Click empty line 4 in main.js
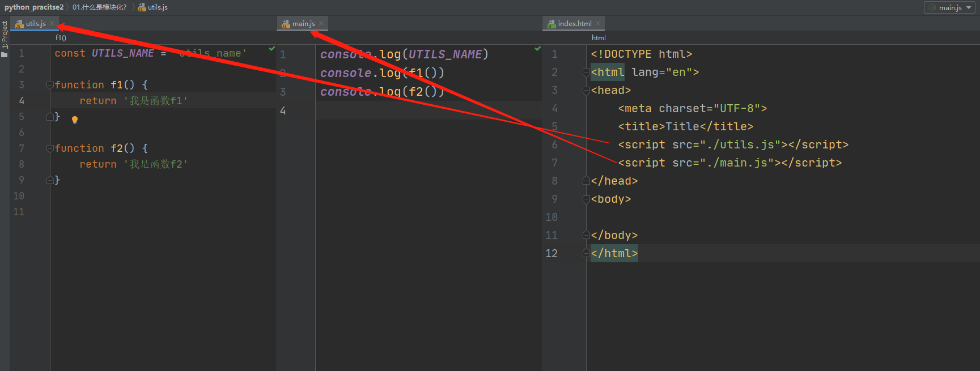This screenshot has width=980, height=371. pos(429,110)
